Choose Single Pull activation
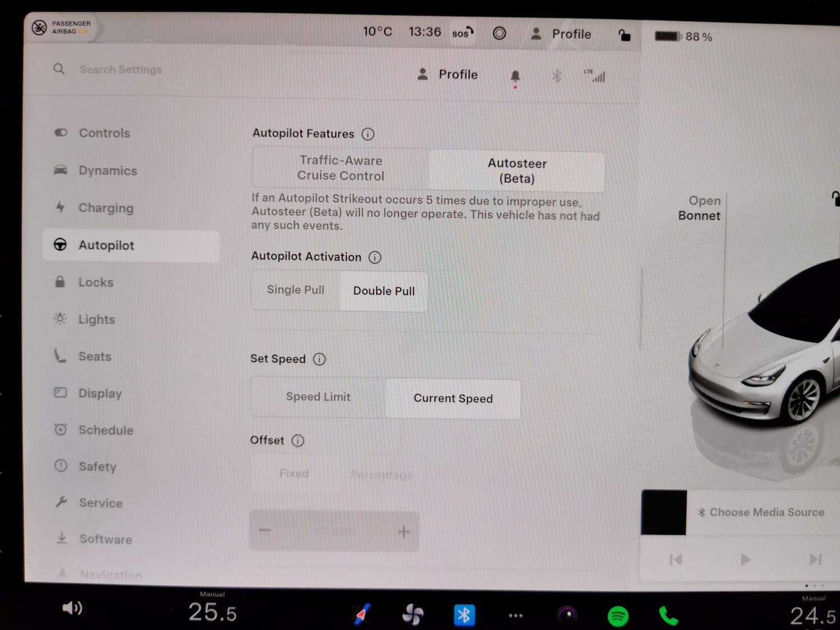Screen dimensions: 840x630 [x=295, y=290]
